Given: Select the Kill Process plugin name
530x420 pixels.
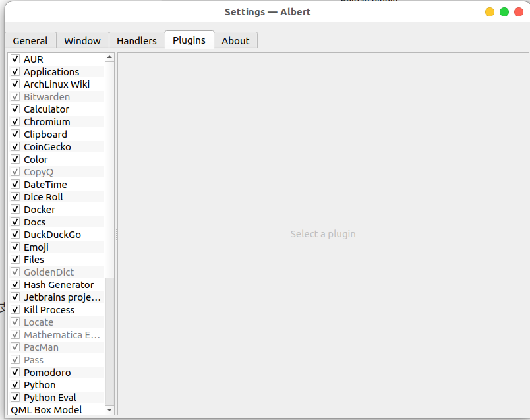Looking at the screenshot, I should pyautogui.click(x=49, y=309).
